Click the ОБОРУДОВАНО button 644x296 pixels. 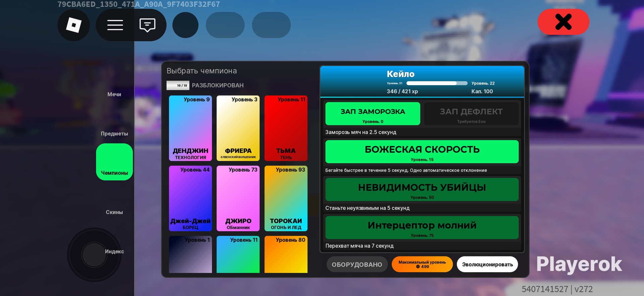coord(357,264)
